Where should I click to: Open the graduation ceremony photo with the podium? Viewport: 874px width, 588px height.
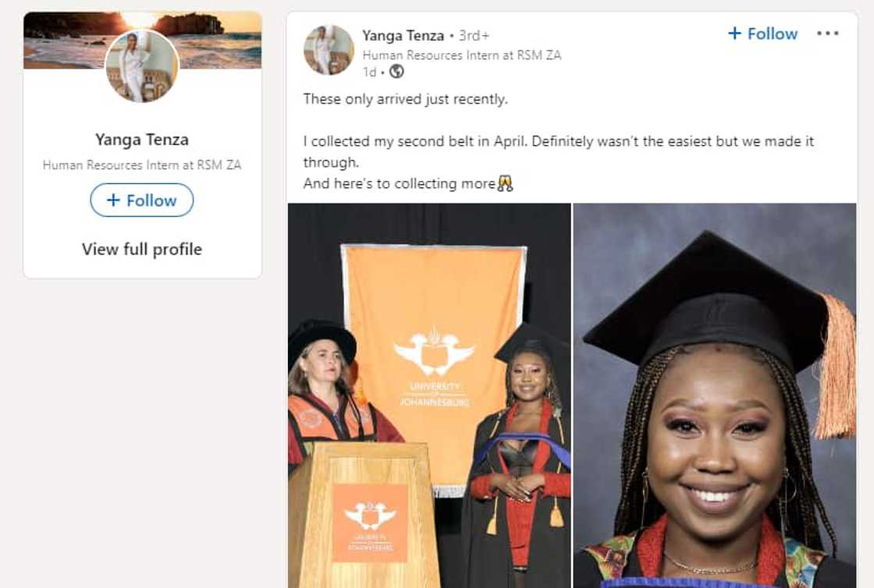click(429, 395)
